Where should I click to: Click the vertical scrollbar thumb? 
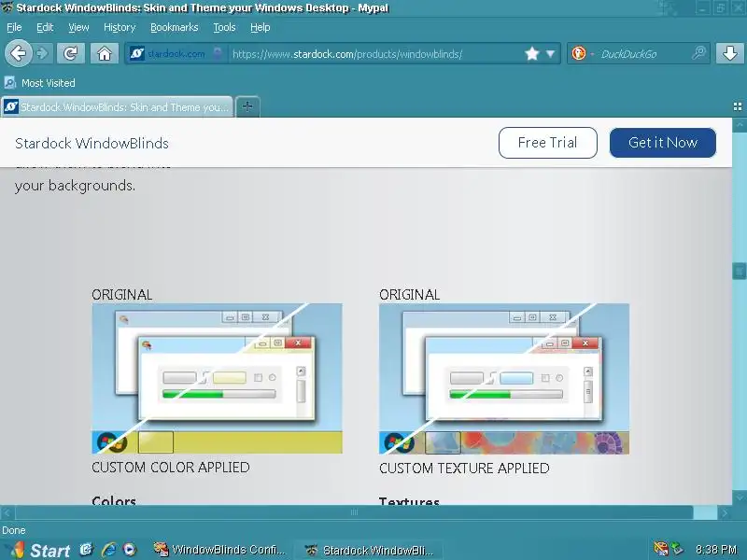coord(739,271)
